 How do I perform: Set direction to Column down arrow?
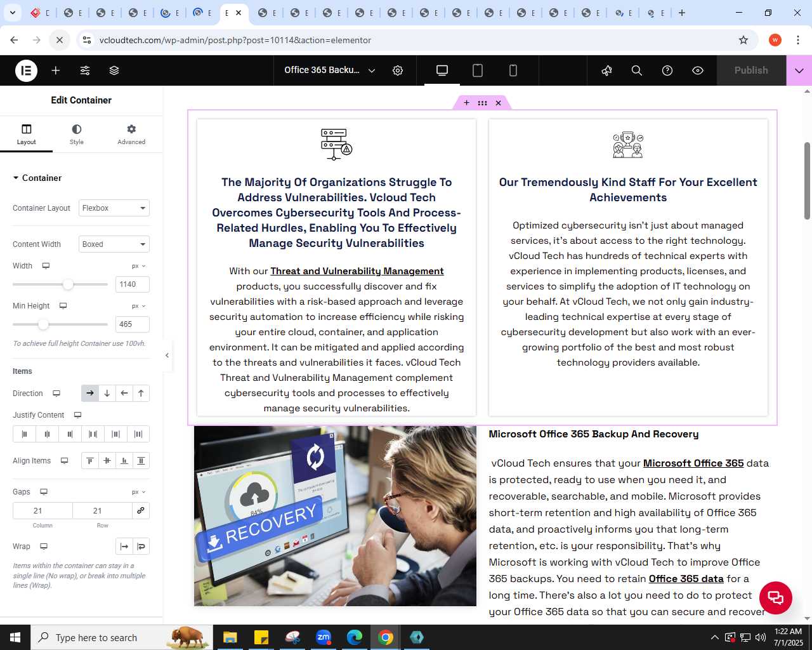(107, 394)
